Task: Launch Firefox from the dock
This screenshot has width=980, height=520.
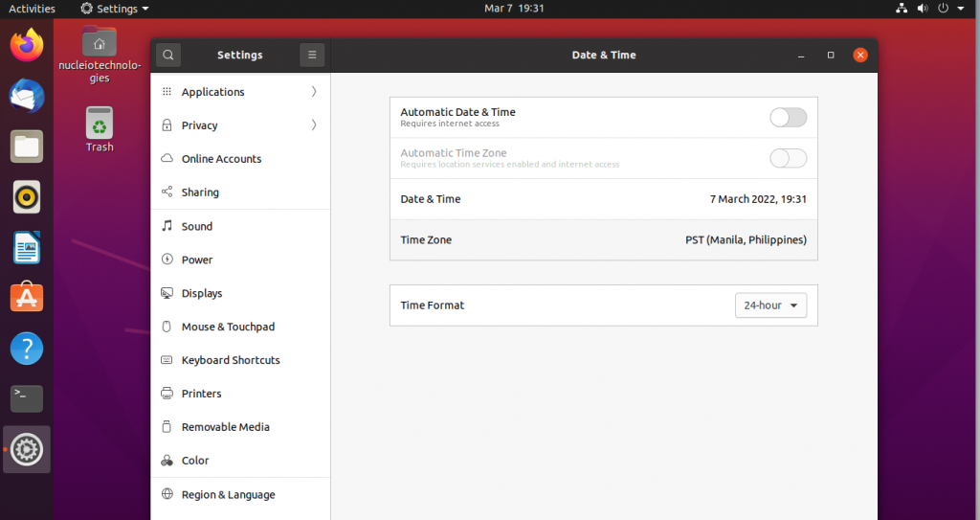Action: point(26,46)
